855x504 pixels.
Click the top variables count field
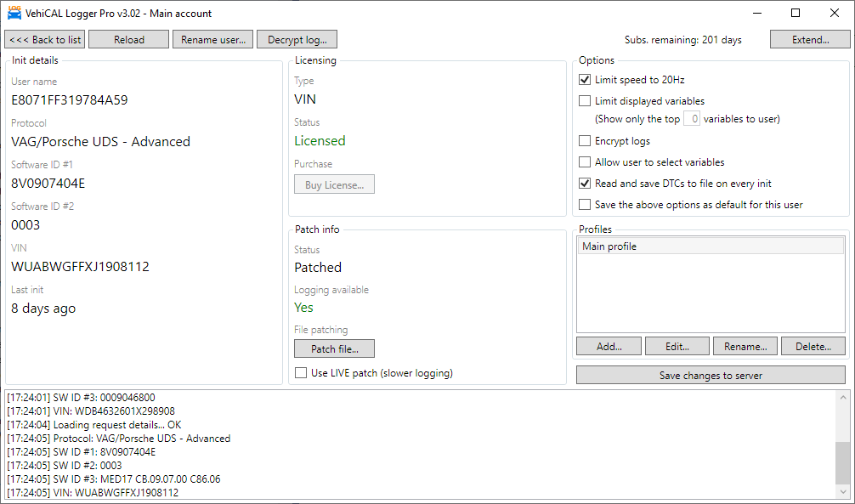point(692,119)
